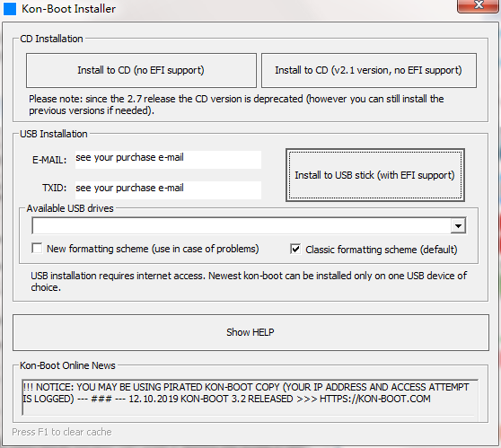Click Install to CD v2.1 version button
501x448 pixels.
[x=369, y=70]
